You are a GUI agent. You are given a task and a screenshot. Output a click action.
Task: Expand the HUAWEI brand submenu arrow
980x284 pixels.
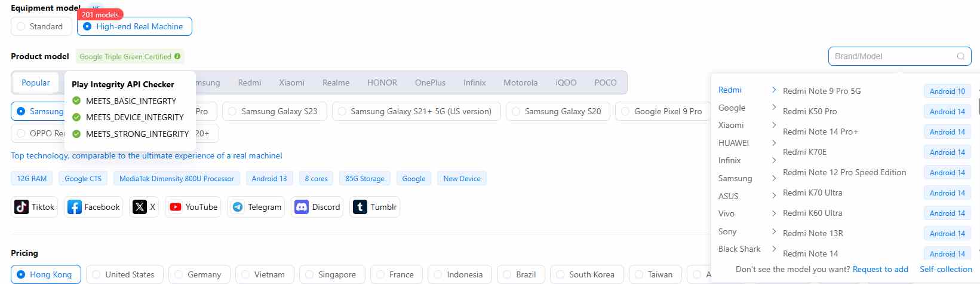point(774,143)
